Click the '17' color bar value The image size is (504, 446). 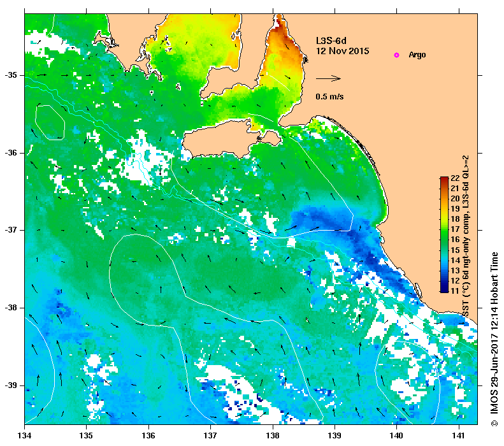point(455,229)
